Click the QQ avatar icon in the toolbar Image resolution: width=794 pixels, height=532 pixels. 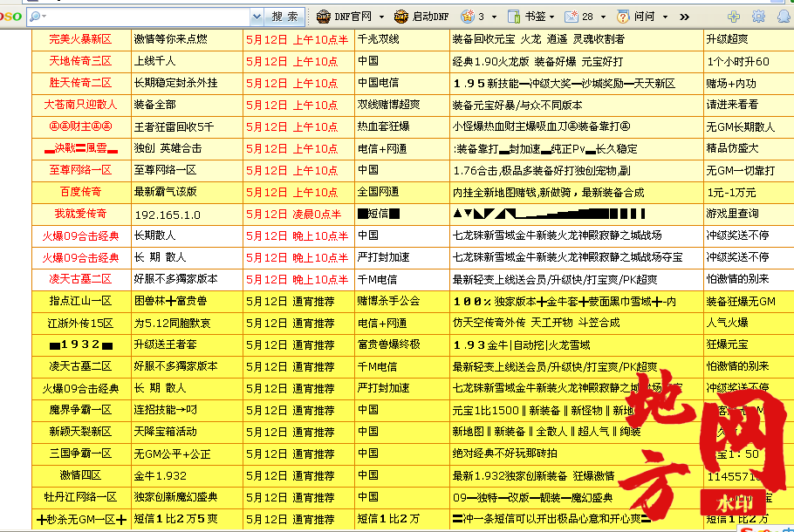click(784, 17)
